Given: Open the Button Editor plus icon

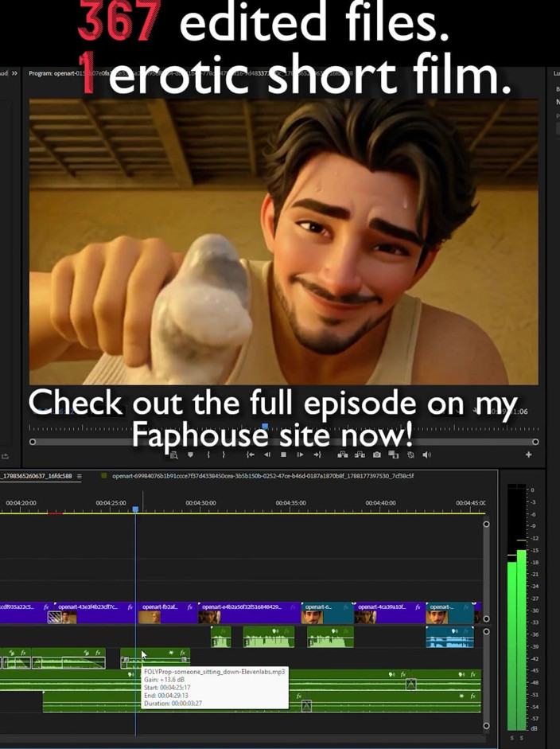Looking at the screenshot, I should click(528, 454).
